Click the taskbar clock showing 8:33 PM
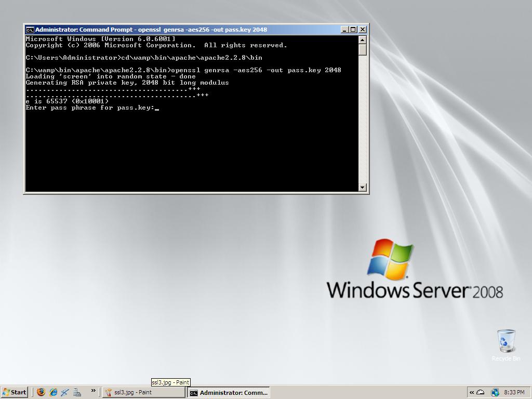This screenshot has height=399, width=532. coord(514,392)
